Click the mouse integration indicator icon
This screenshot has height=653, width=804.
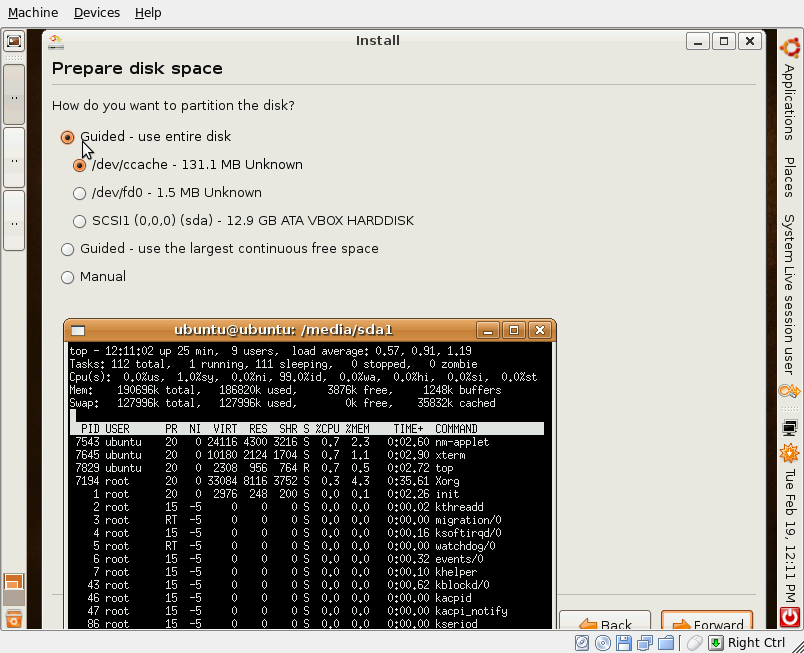[694, 643]
